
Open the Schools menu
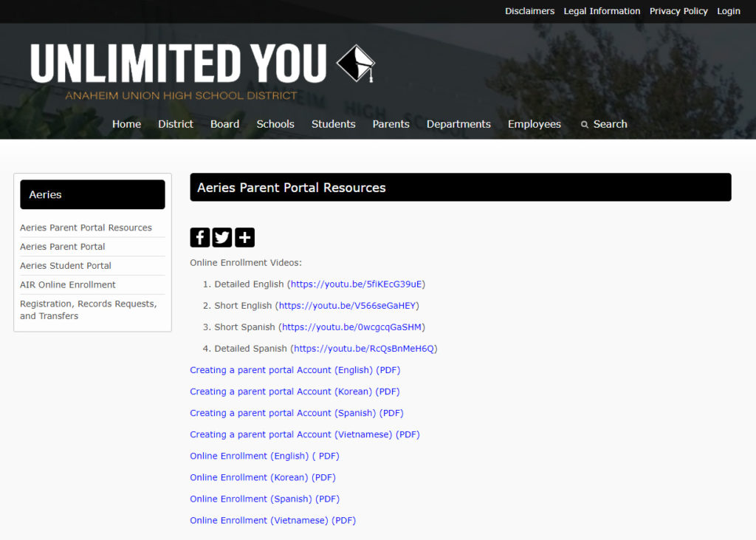coord(275,124)
